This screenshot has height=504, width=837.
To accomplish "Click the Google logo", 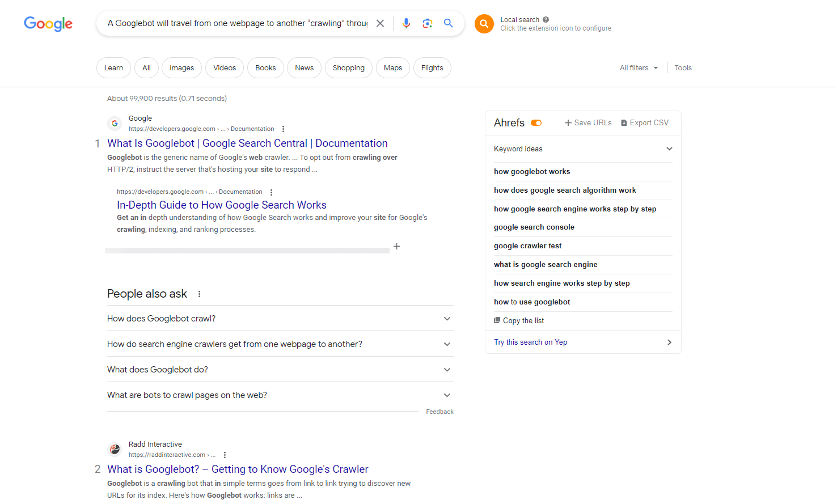I will coord(48,23).
